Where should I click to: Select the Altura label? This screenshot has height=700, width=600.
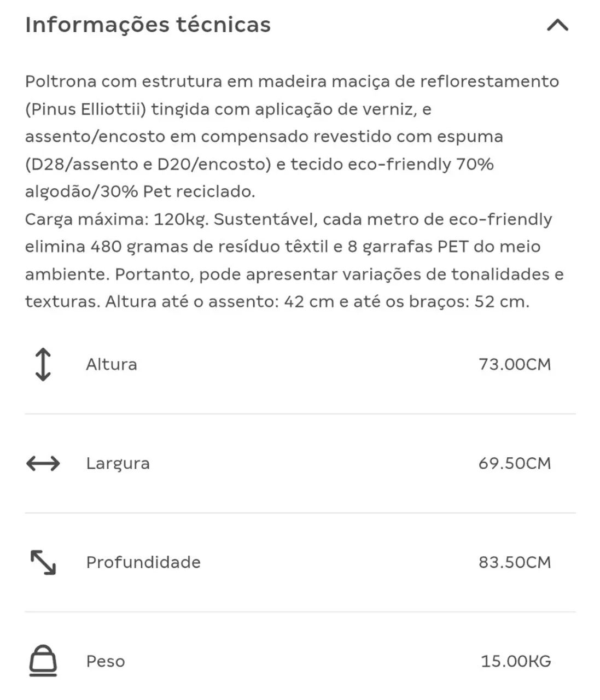pos(112,364)
